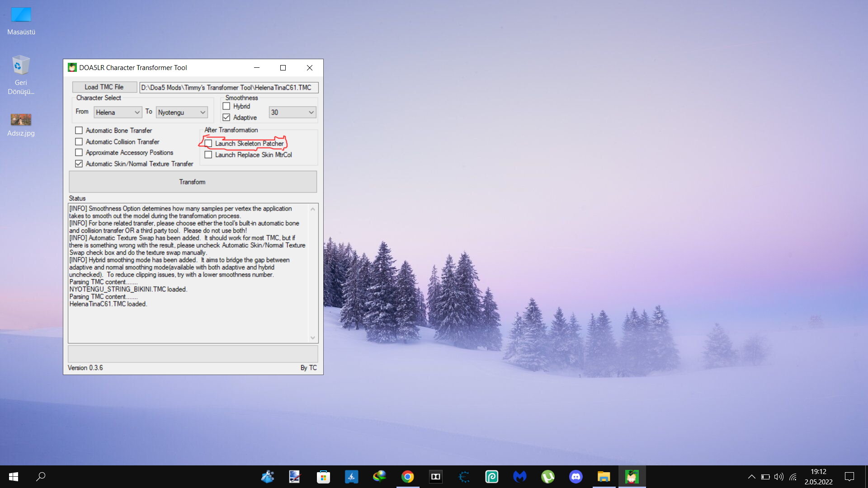Open Malwarebytes from taskbar

tap(520, 477)
